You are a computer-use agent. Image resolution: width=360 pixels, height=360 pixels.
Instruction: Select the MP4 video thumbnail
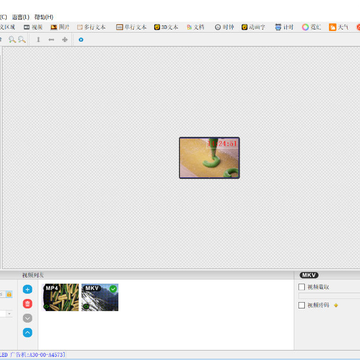click(61, 297)
